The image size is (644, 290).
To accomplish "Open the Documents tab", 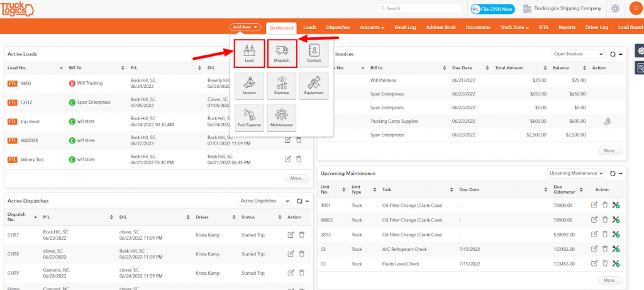I will point(478,28).
